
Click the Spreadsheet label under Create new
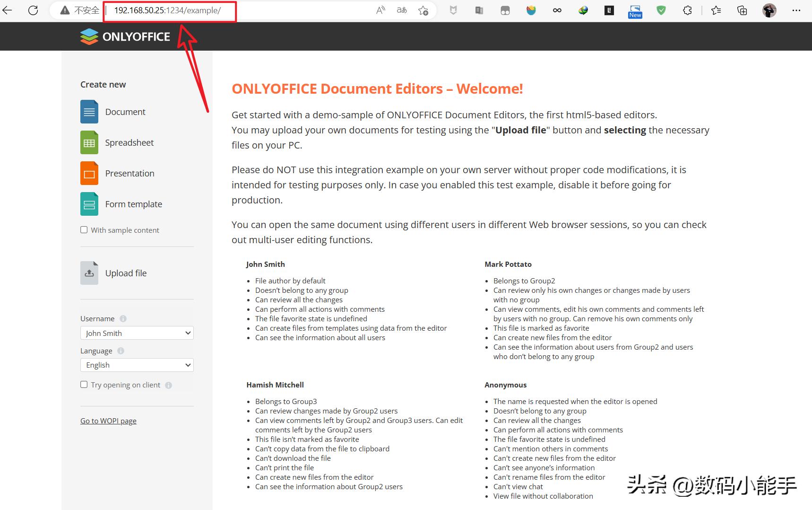click(x=129, y=142)
